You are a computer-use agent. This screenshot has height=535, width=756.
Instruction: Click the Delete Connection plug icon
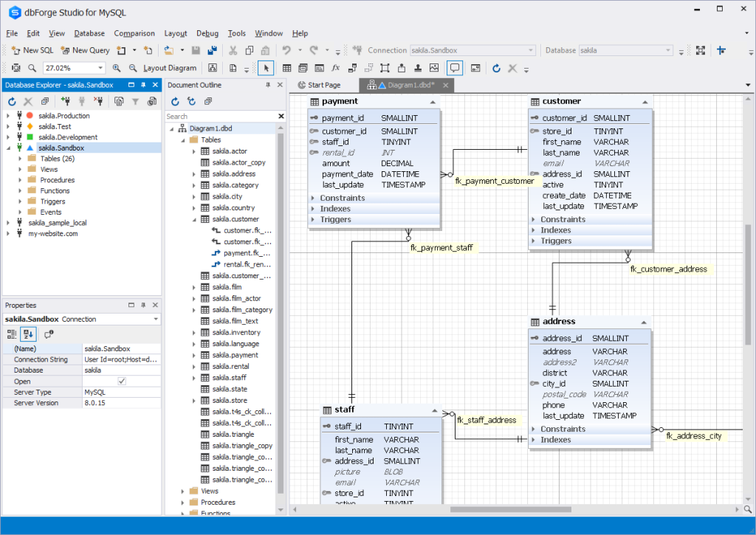(x=98, y=101)
